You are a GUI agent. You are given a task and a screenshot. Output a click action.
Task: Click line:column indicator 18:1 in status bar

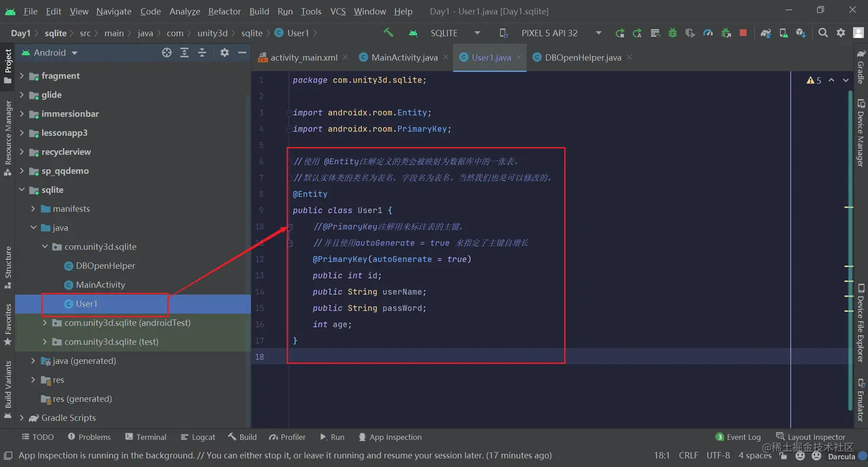pyautogui.click(x=662, y=456)
